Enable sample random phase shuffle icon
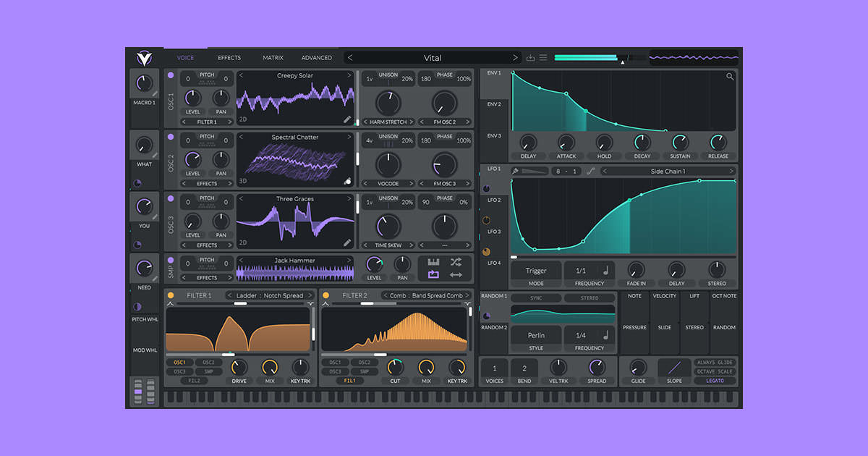Viewport: 868px width, 456px height. point(456,262)
